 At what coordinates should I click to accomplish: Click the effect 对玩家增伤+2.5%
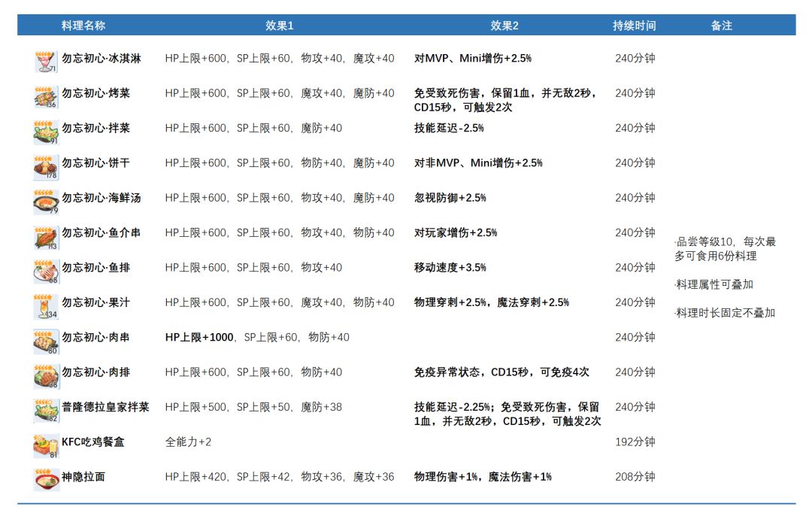456,232
